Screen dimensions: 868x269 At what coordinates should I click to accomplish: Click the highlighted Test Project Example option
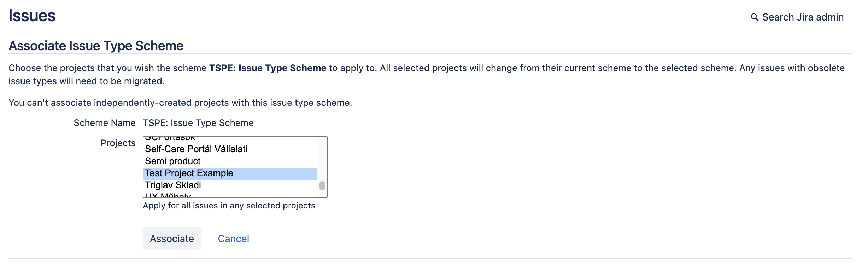189,173
